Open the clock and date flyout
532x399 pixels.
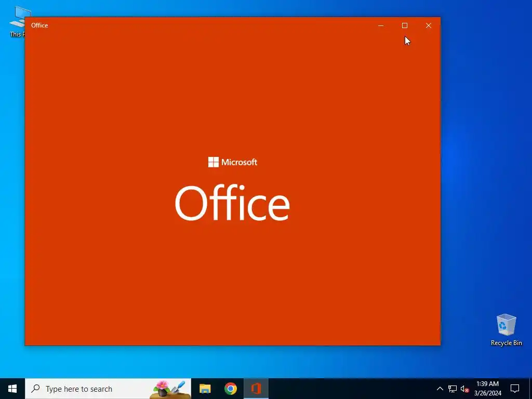(x=487, y=389)
